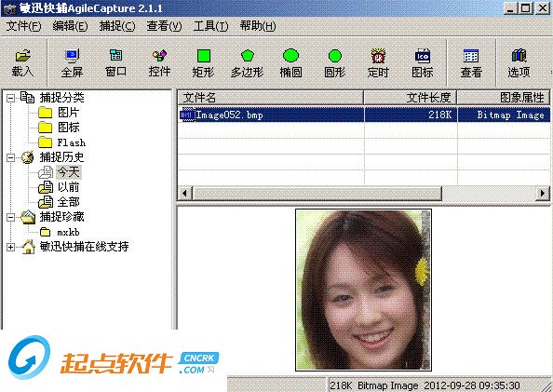Click the horizontal scrollbar thumb of file list
The image size is (553, 392).
tap(317, 194)
